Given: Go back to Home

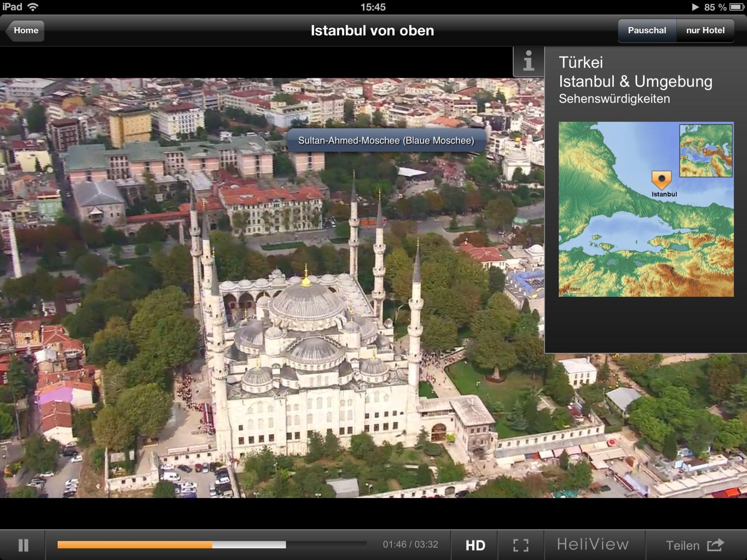Looking at the screenshot, I should click(x=25, y=30).
